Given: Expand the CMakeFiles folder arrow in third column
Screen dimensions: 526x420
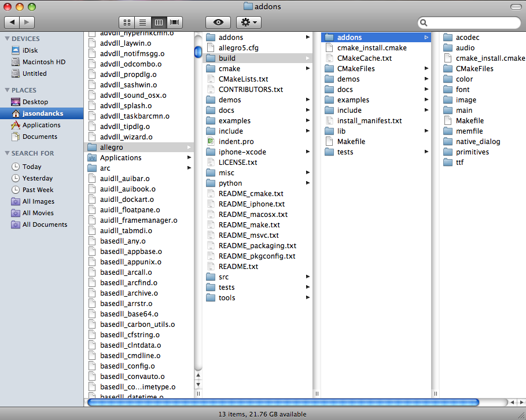Looking at the screenshot, I should 426,68.
